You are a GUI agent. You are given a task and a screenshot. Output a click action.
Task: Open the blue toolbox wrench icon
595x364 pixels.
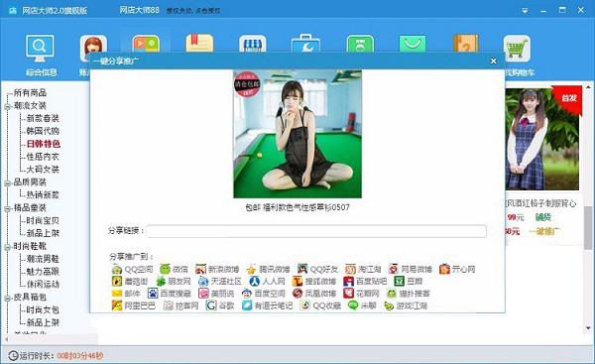pyautogui.click(x=305, y=44)
